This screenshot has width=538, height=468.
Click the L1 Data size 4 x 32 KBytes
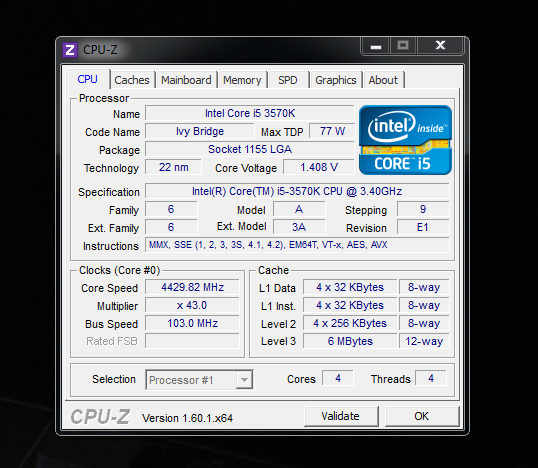click(x=350, y=287)
